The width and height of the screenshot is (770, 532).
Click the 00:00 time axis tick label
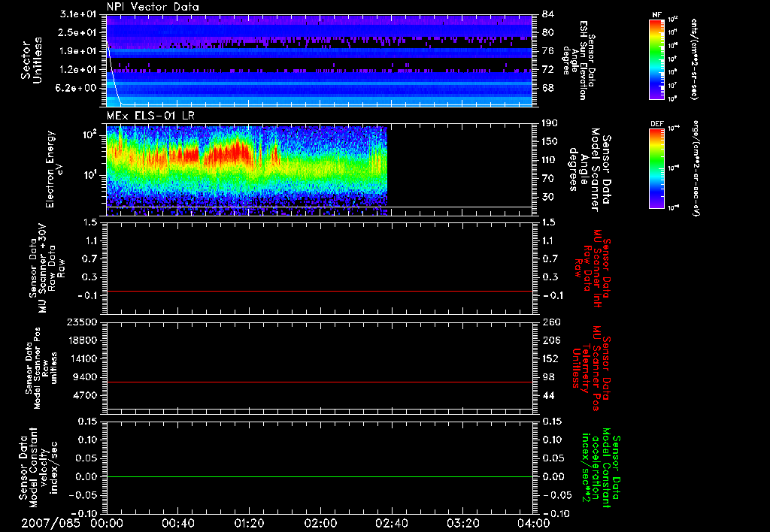[107, 523]
